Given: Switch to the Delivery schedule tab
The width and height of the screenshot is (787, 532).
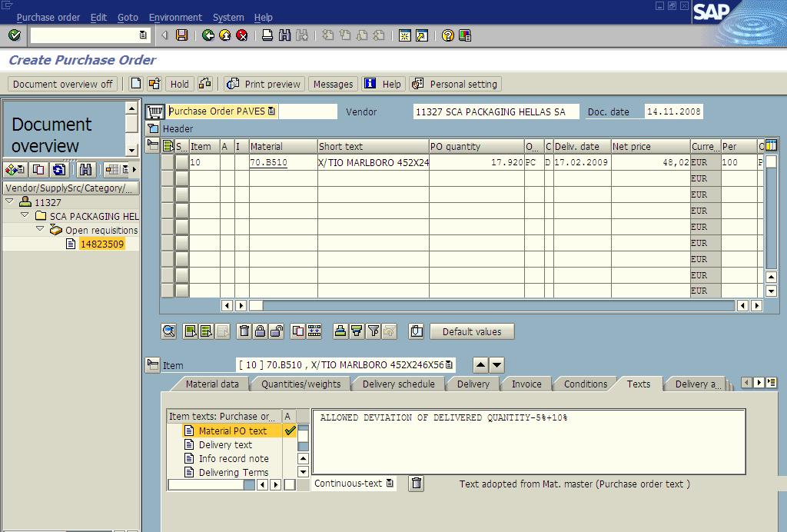Looking at the screenshot, I should tap(399, 384).
